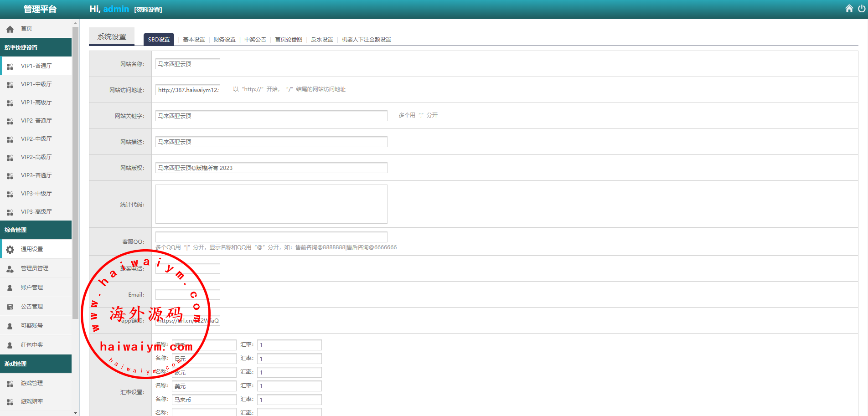Click the home icon in top-right header
868x416 pixels.
coord(849,9)
